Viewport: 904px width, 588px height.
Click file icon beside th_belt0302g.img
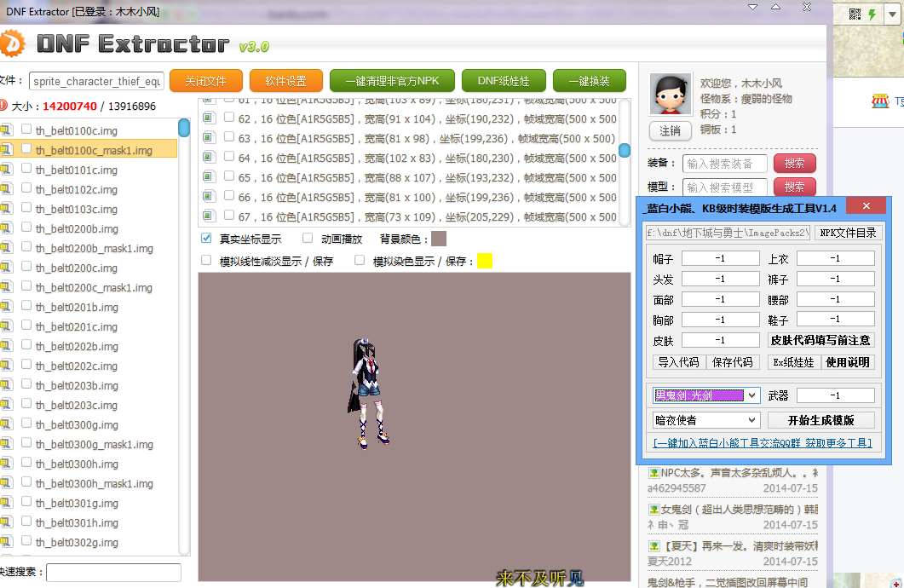pyautogui.click(x=6, y=542)
